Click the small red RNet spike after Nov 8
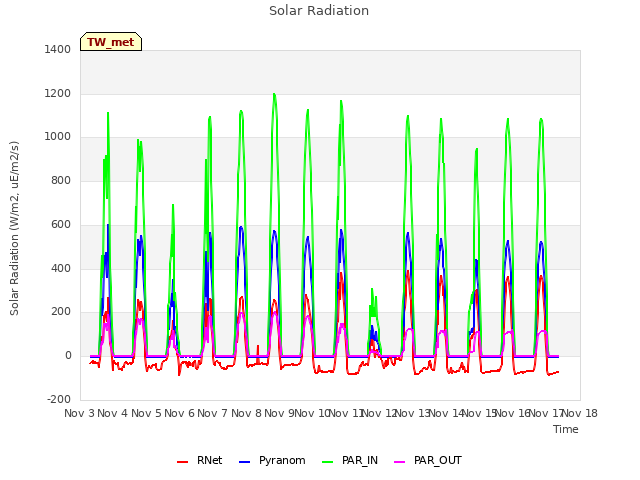Viewport: 640px width, 480px height. (258, 347)
